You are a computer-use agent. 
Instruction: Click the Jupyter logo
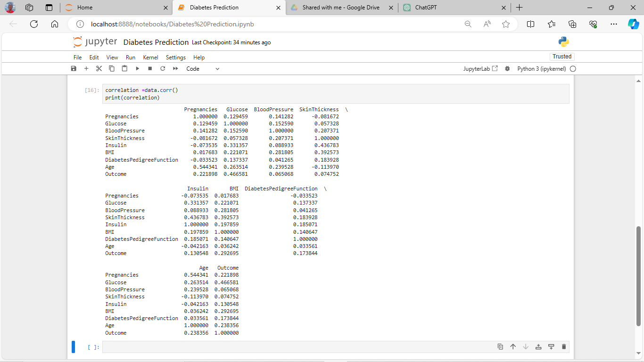pyautogui.click(x=95, y=42)
